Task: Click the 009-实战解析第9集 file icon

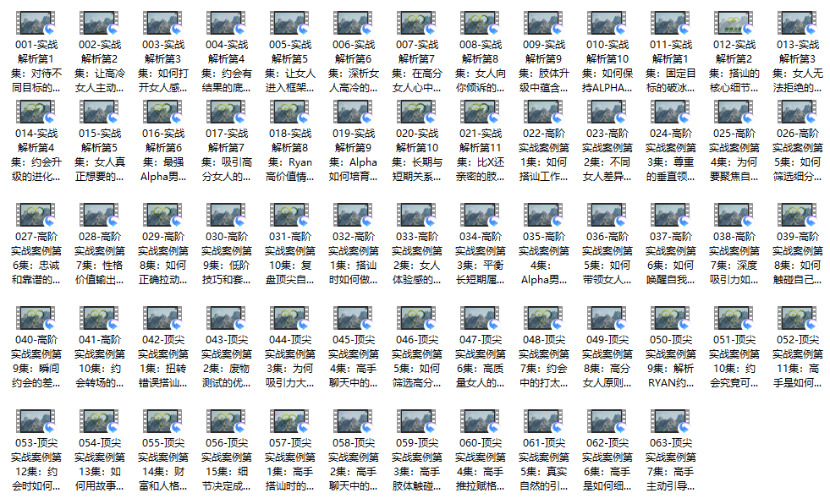Action: pos(544,24)
